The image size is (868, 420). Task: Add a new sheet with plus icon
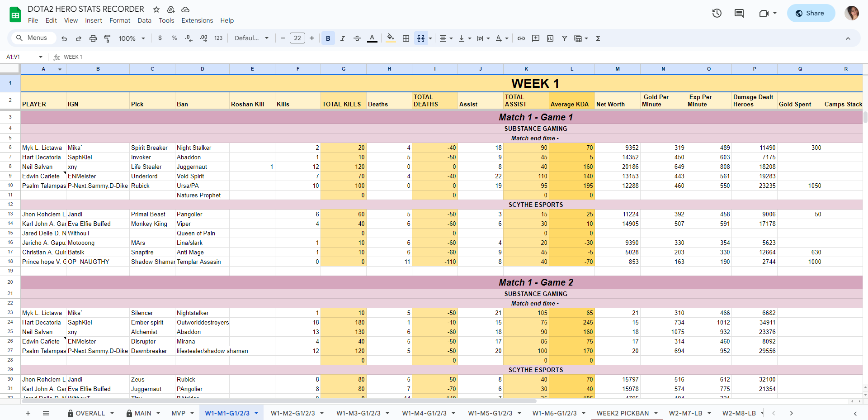(28, 413)
